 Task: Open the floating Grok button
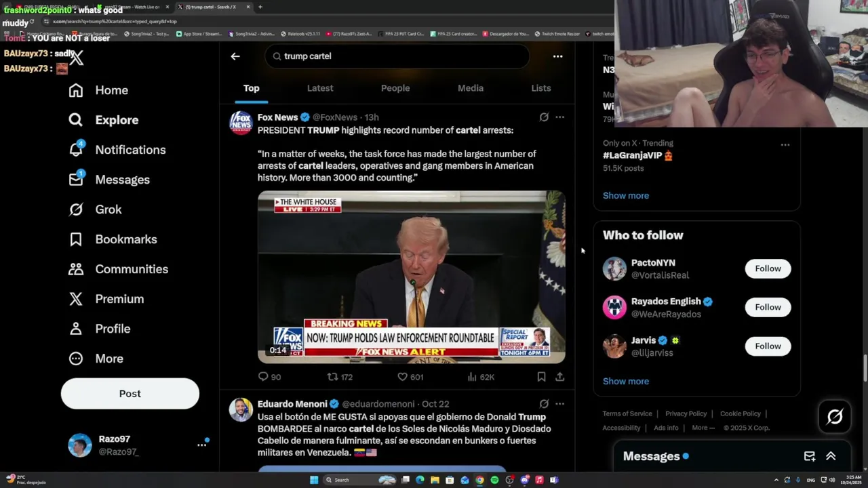pos(835,417)
